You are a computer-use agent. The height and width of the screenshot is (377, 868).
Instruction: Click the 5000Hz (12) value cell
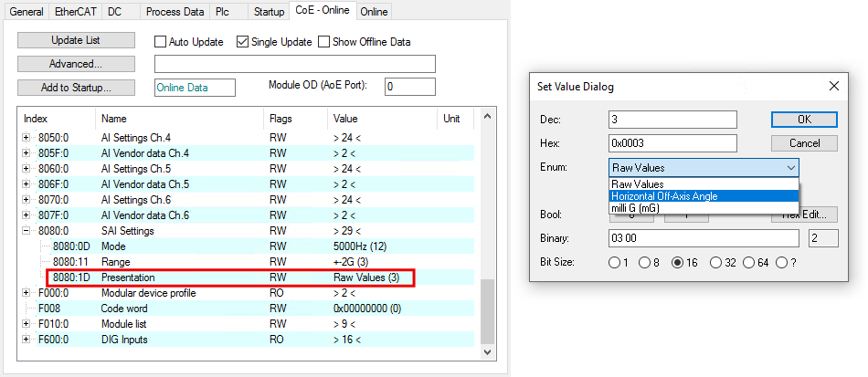[x=361, y=246]
